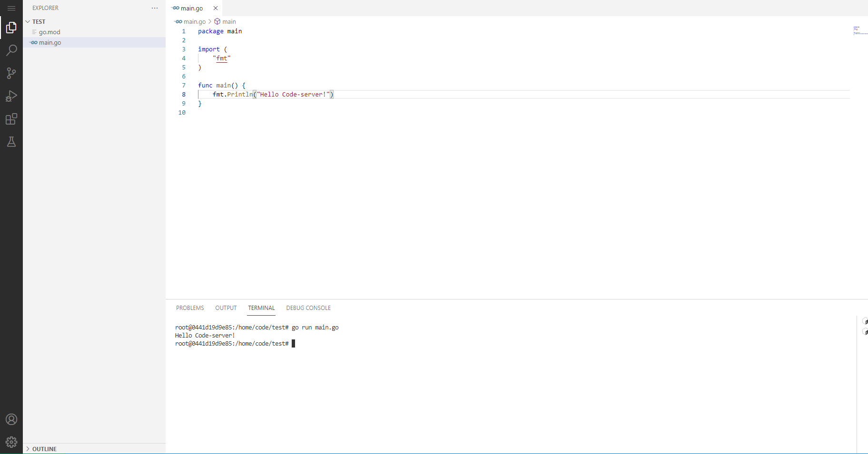The image size is (868, 454).
Task: Open the Accounts menu icon
Action: [x=11, y=419]
